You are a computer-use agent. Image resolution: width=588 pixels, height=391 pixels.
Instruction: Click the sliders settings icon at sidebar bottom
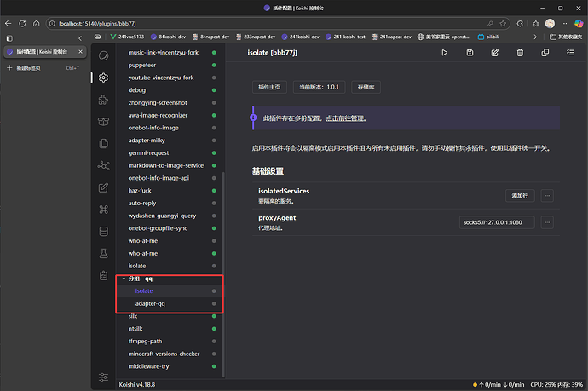(x=104, y=377)
